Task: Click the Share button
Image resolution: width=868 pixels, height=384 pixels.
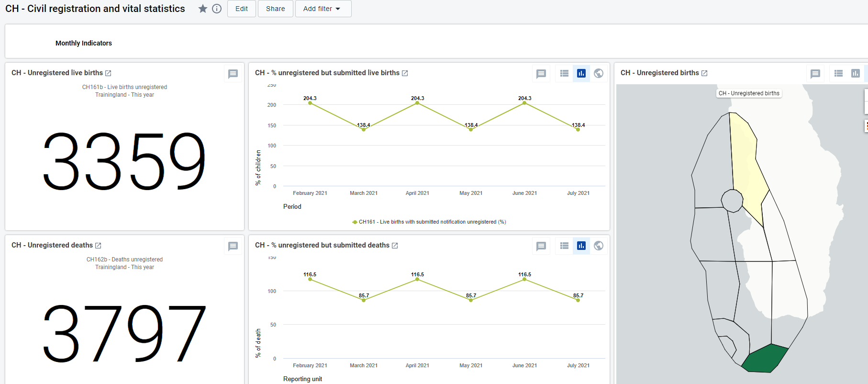Action: [x=276, y=9]
